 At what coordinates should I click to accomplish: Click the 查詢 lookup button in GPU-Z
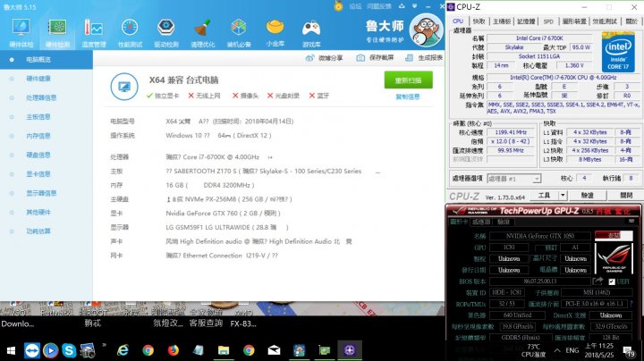click(614, 236)
